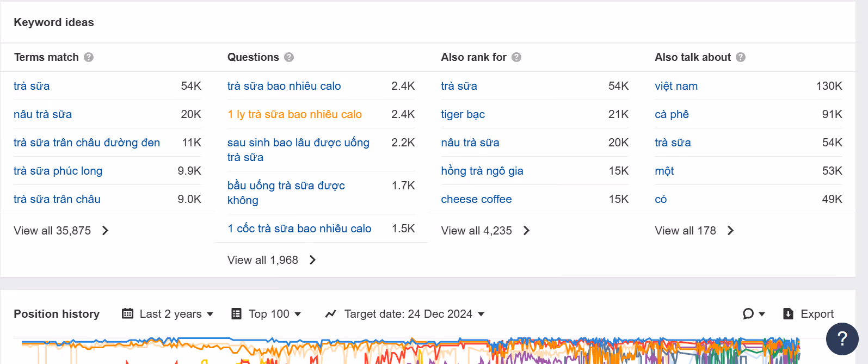Click the 21K volume for tiger bạc
Image resolution: width=868 pixels, height=364 pixels.
pos(618,114)
